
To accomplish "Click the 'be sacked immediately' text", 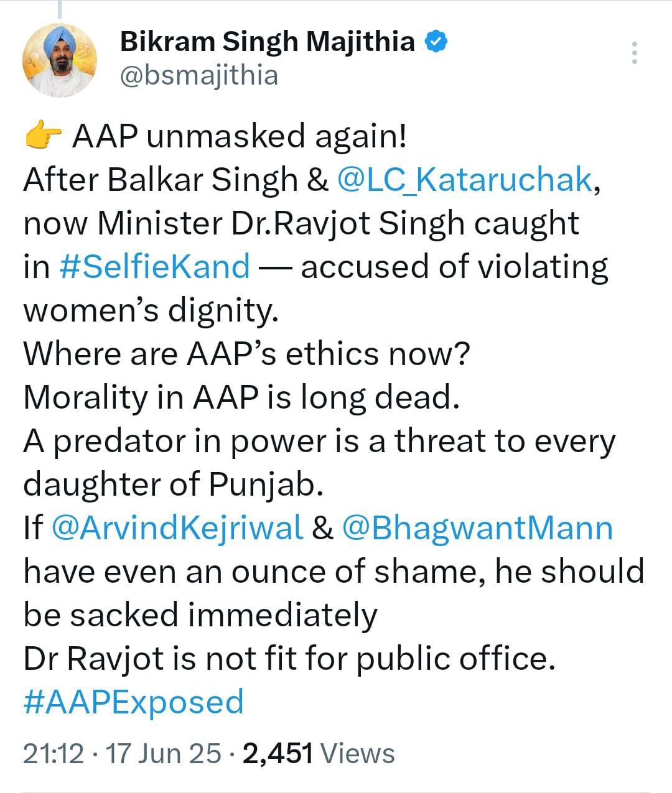I will tap(200, 615).
